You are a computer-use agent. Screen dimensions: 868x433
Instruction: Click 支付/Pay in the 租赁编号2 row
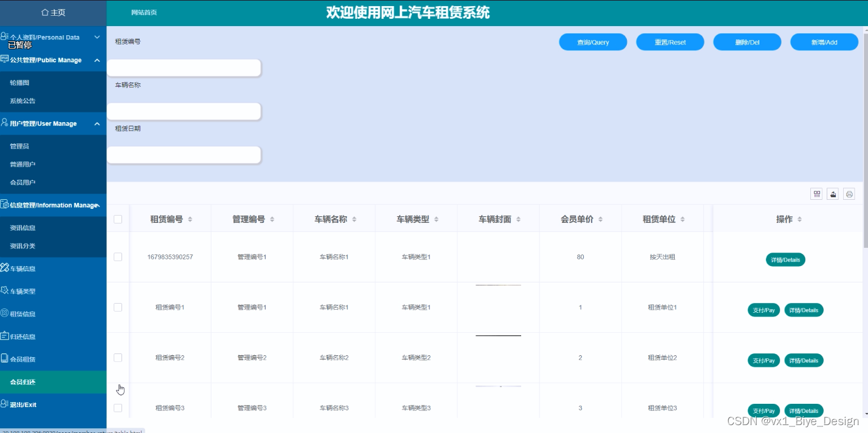(764, 361)
